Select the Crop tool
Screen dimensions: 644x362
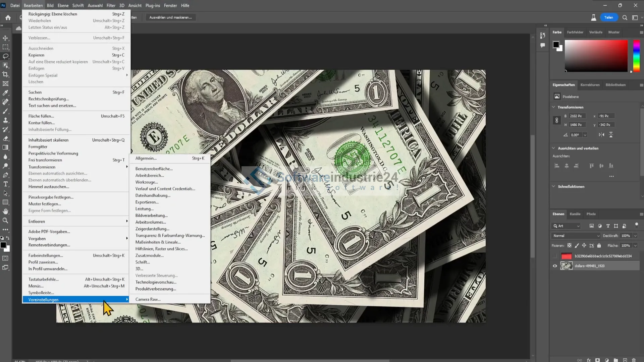click(5, 74)
